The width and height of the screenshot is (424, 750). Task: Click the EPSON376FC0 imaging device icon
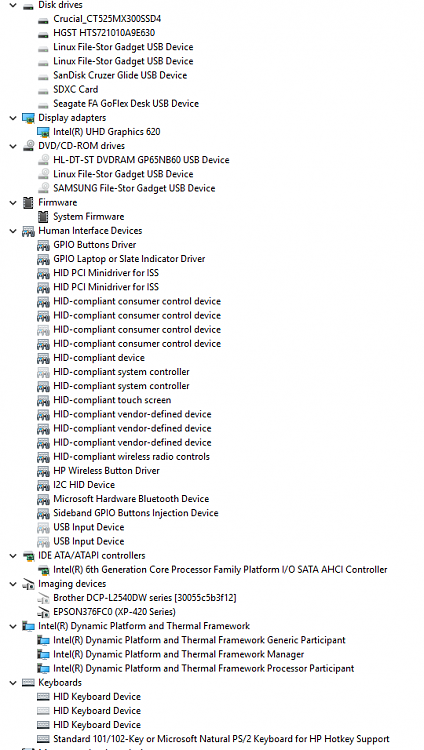pos(44,612)
